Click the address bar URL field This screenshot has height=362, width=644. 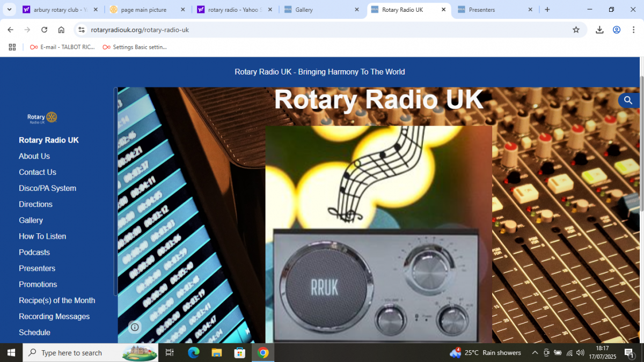[x=322, y=30]
